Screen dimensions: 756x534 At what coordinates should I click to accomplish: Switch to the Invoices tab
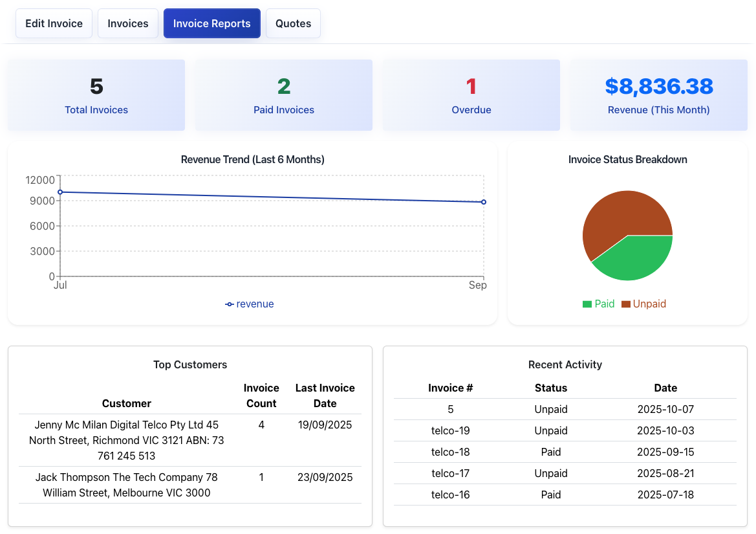128,23
